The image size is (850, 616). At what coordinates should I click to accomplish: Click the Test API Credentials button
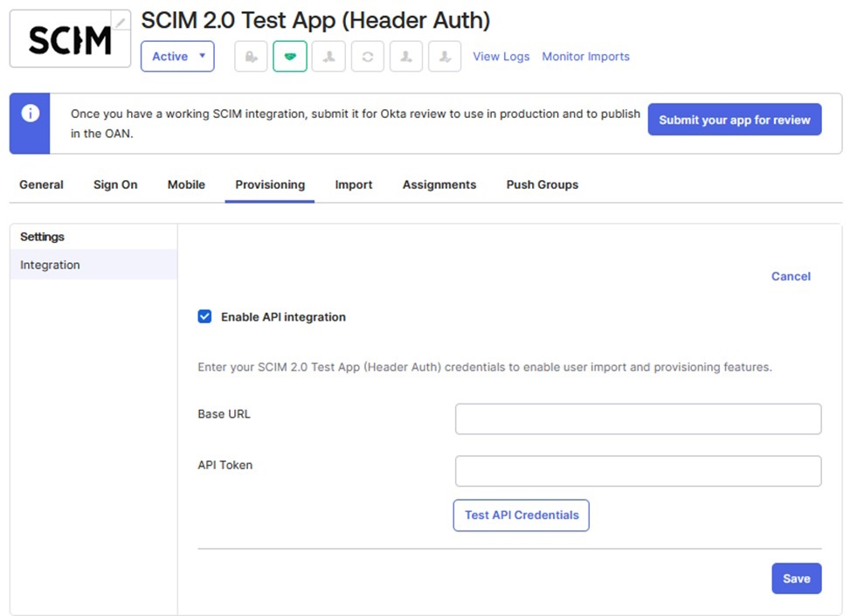click(x=521, y=516)
